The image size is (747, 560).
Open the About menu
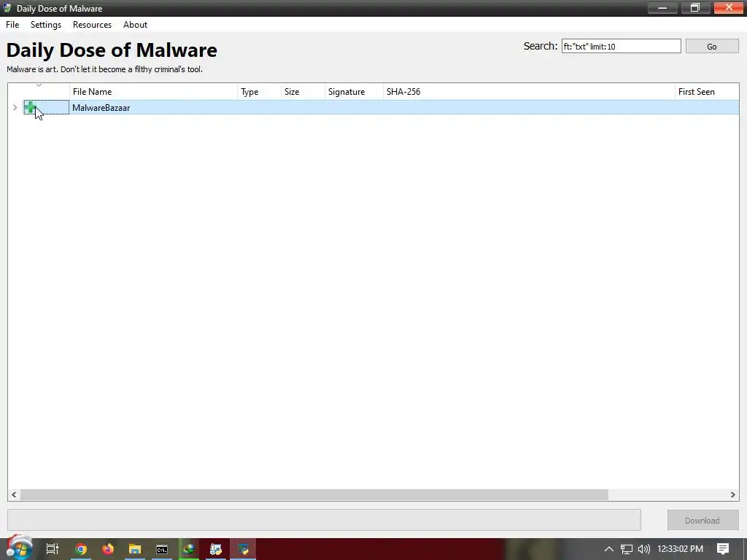coord(135,25)
